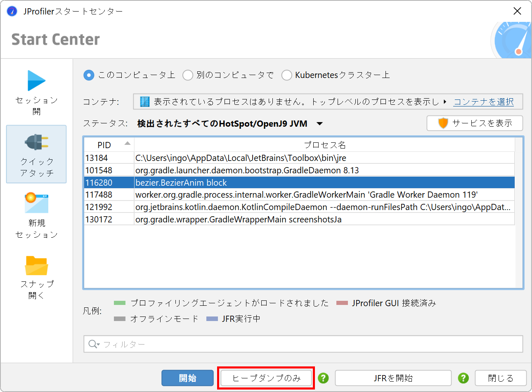
Task: Click the filter search magnifier icon
Action: tap(94, 344)
